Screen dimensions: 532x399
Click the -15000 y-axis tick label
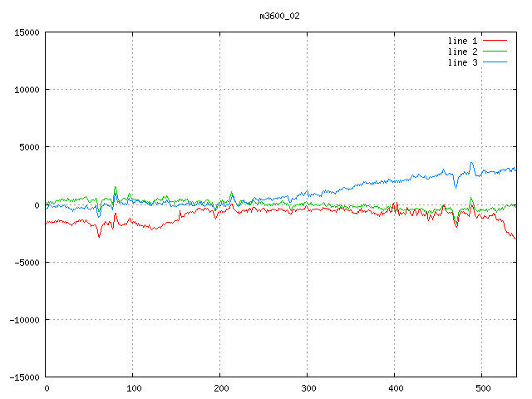24,377
